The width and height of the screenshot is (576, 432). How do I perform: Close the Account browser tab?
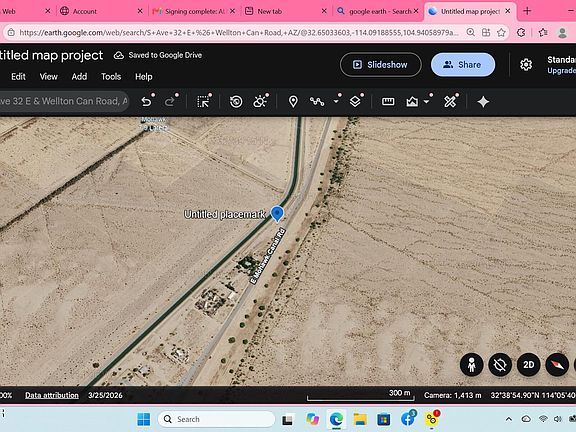140,11
